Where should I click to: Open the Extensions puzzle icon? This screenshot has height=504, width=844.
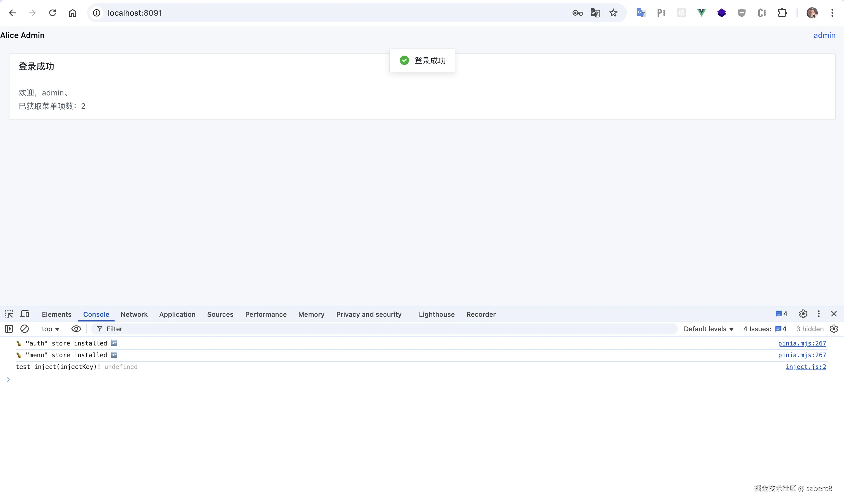[782, 13]
